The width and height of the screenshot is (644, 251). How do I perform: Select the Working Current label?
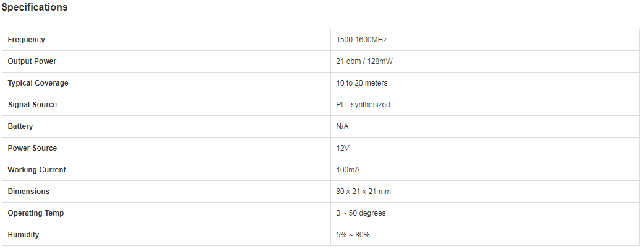36,170
